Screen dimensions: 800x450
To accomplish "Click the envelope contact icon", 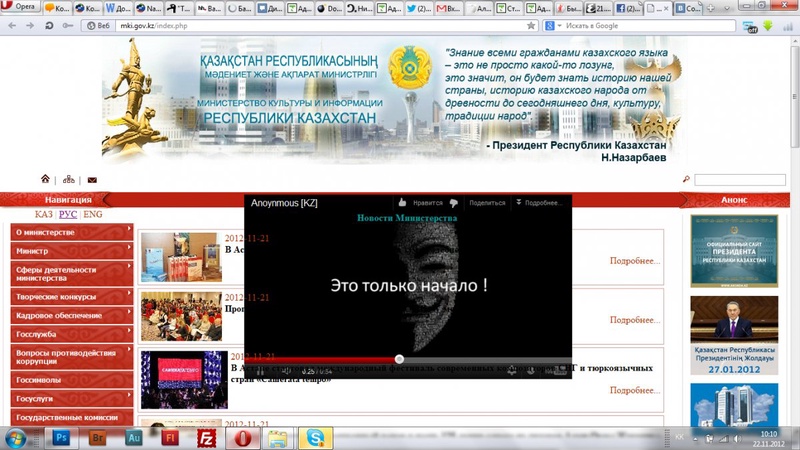I will (x=92, y=180).
